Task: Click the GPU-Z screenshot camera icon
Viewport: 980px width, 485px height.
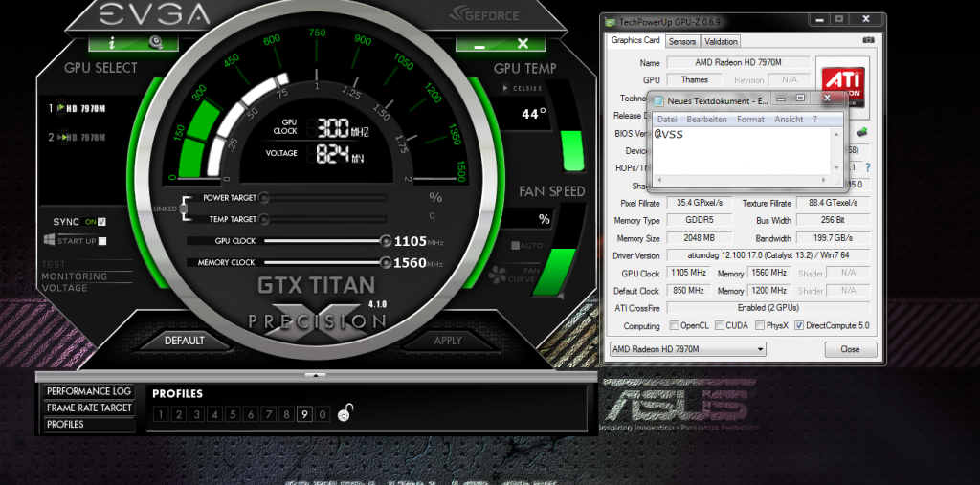Action: point(869,40)
